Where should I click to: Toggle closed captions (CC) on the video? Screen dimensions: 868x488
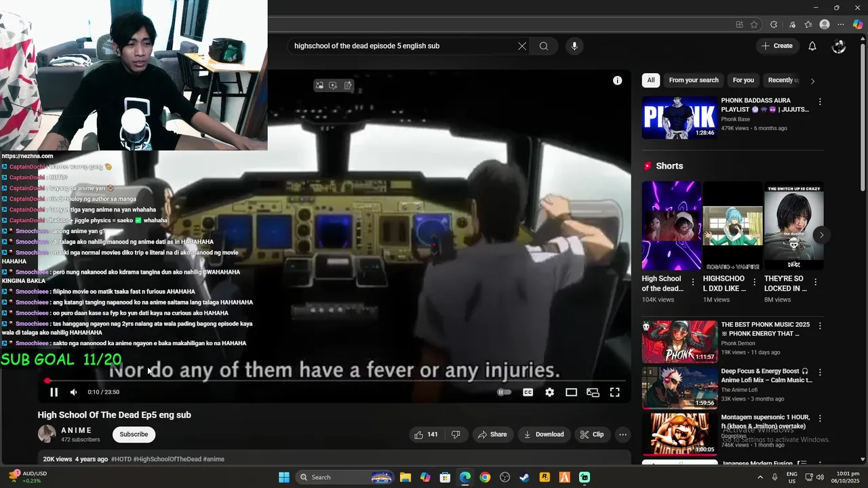click(x=528, y=392)
